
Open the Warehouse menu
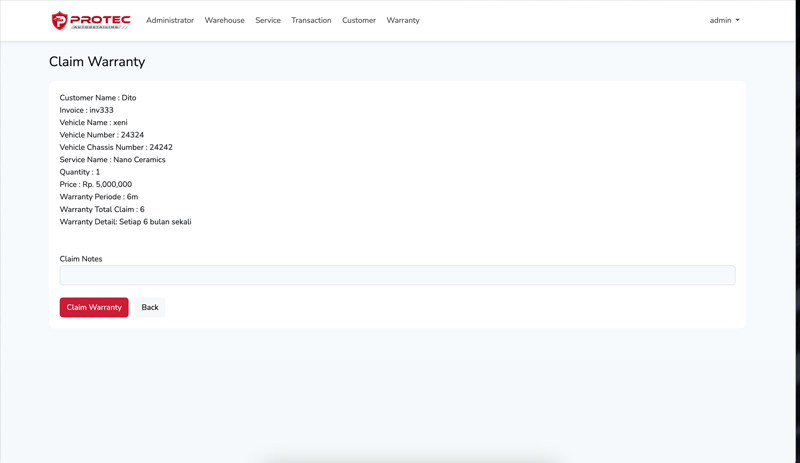(224, 20)
